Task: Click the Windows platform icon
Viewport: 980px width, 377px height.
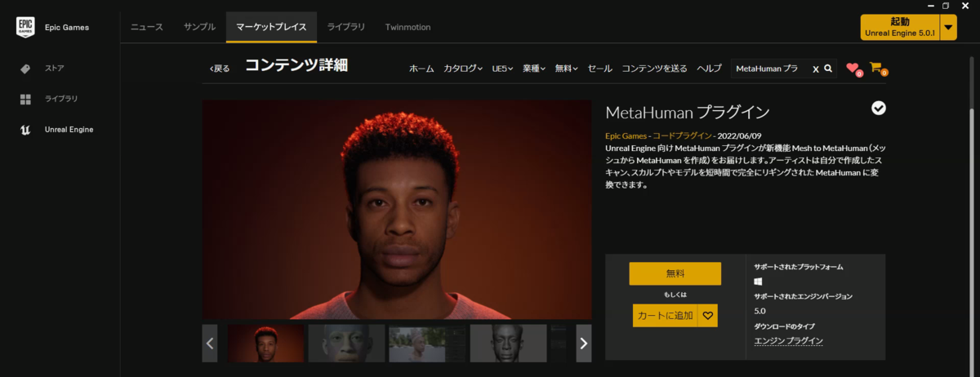Action: point(759,282)
